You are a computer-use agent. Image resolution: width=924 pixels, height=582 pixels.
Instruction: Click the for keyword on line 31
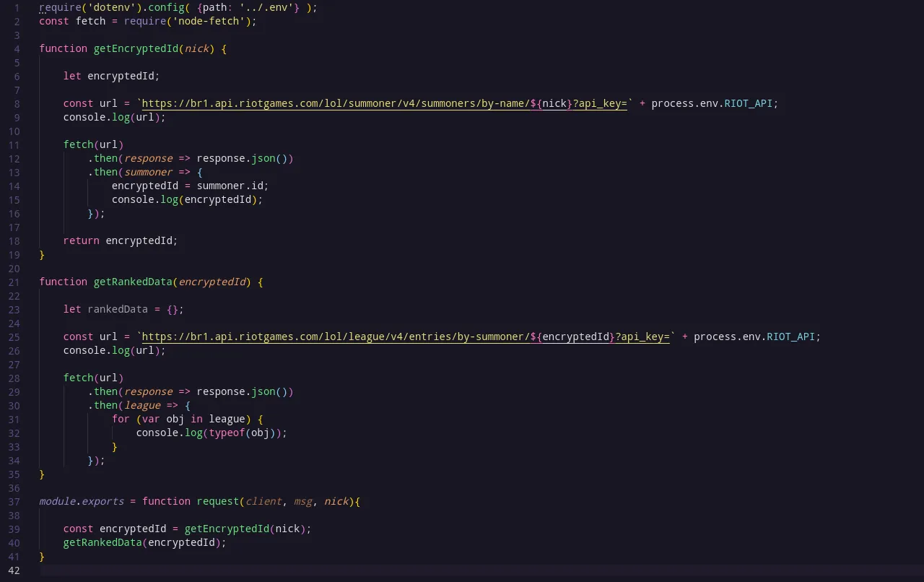pyautogui.click(x=120, y=419)
